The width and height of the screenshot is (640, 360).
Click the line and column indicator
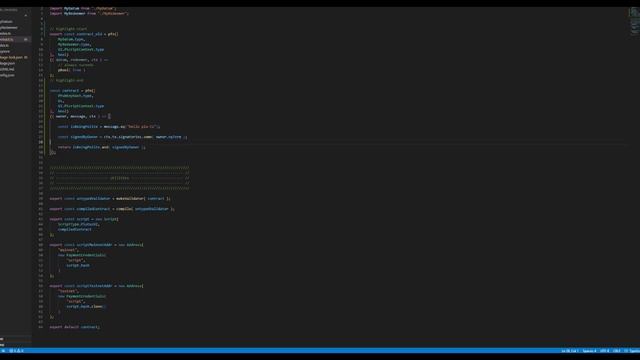570,351
